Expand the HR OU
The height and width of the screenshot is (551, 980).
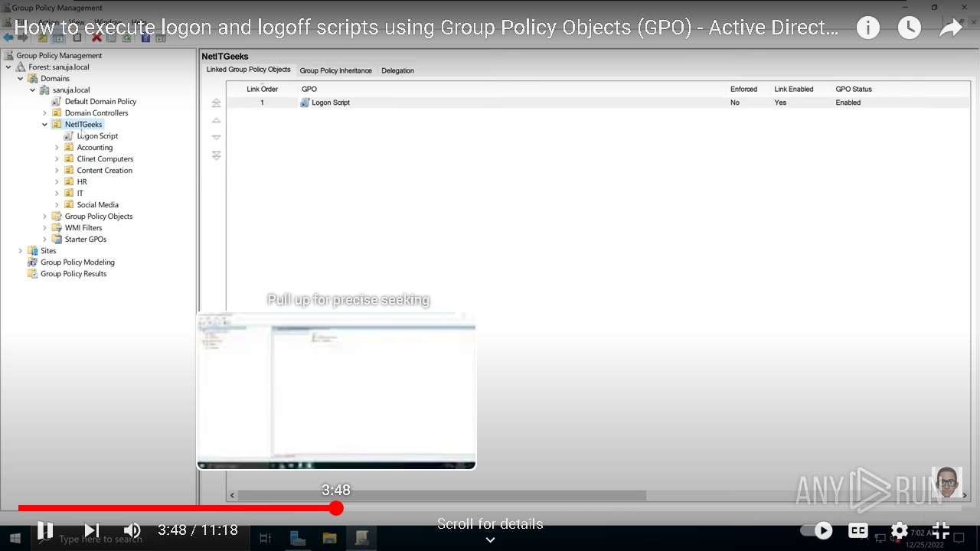coord(57,182)
